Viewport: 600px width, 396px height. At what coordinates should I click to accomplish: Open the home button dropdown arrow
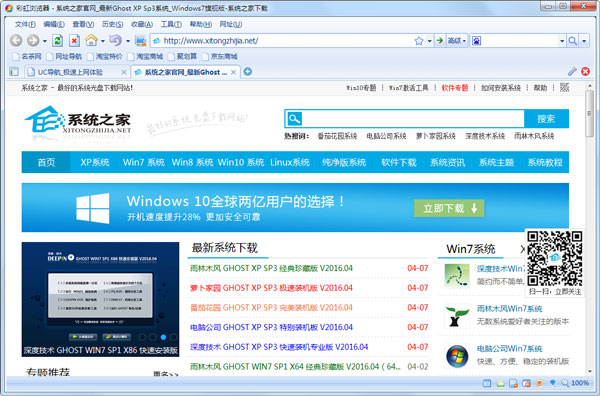103,41
